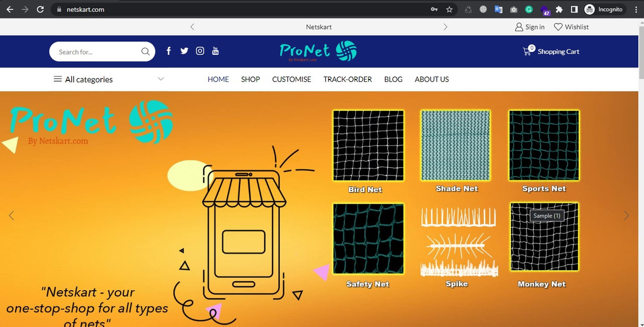
Task: Reload the netskart.com page
Action: [41, 9]
